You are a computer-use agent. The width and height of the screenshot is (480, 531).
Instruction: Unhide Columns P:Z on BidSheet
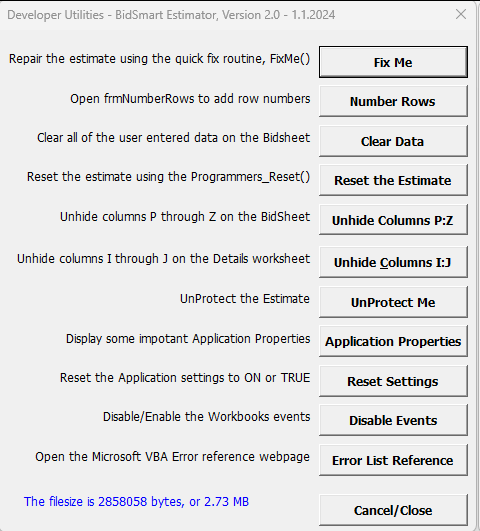393,220
